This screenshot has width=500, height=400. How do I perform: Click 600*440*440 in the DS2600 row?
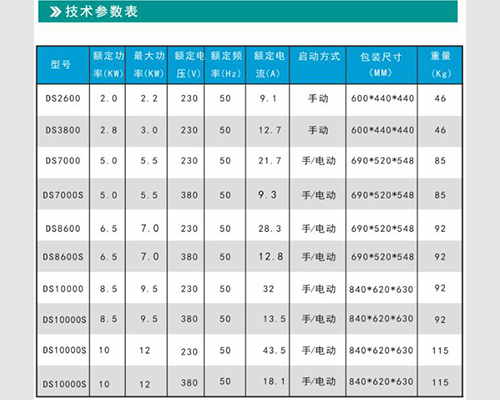click(x=382, y=98)
